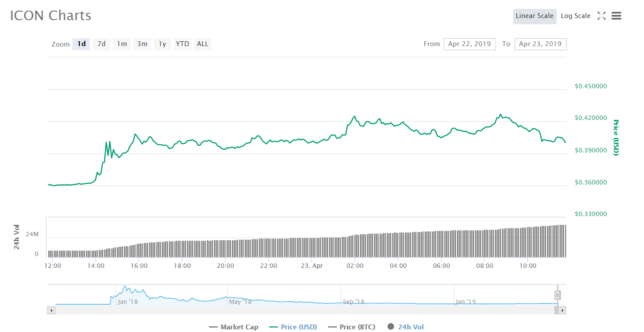Click the $0.450000 price axis label
This screenshot has height=332, width=644.
(x=591, y=86)
